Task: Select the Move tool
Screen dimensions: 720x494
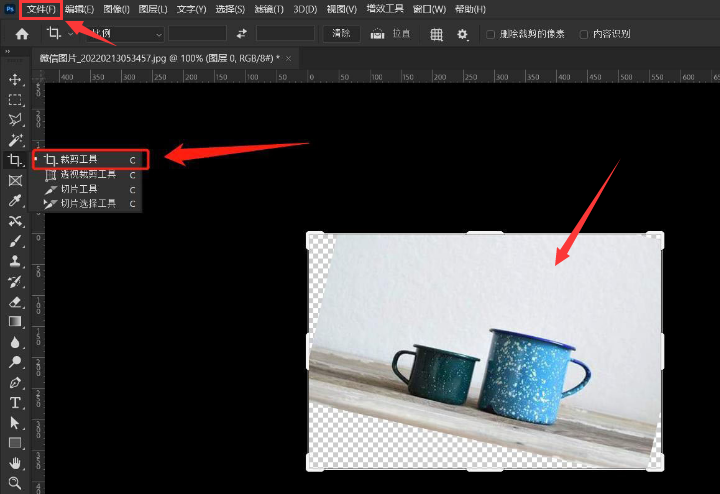Action: pos(15,79)
